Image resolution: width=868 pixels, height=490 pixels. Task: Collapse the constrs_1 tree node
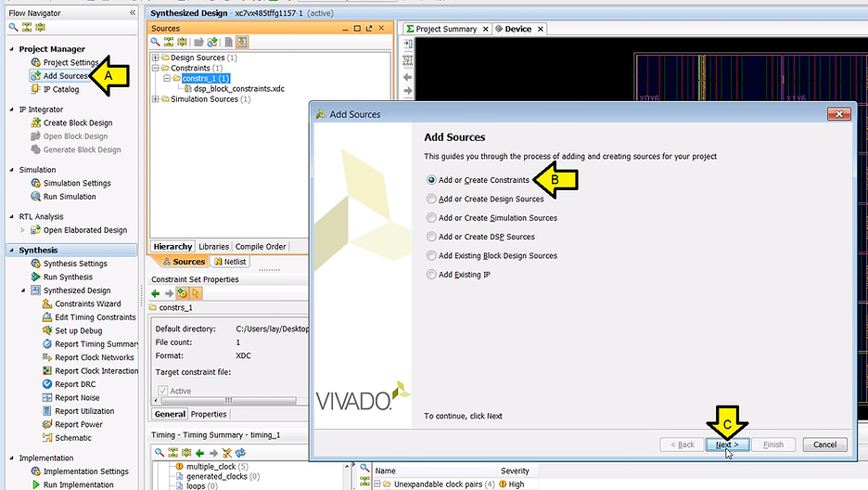tap(166, 78)
